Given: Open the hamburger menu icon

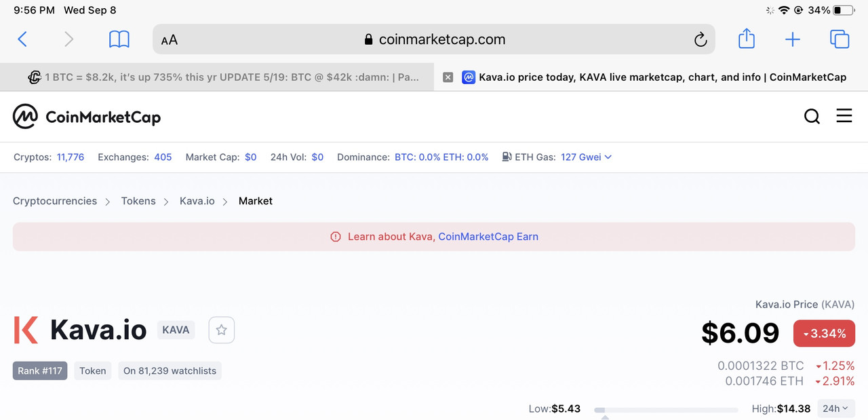Looking at the screenshot, I should [x=844, y=115].
